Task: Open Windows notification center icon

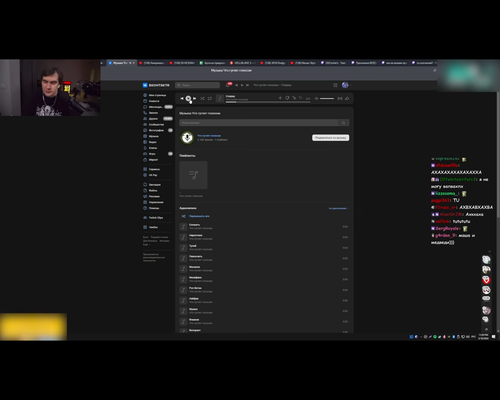Action: pos(494,337)
